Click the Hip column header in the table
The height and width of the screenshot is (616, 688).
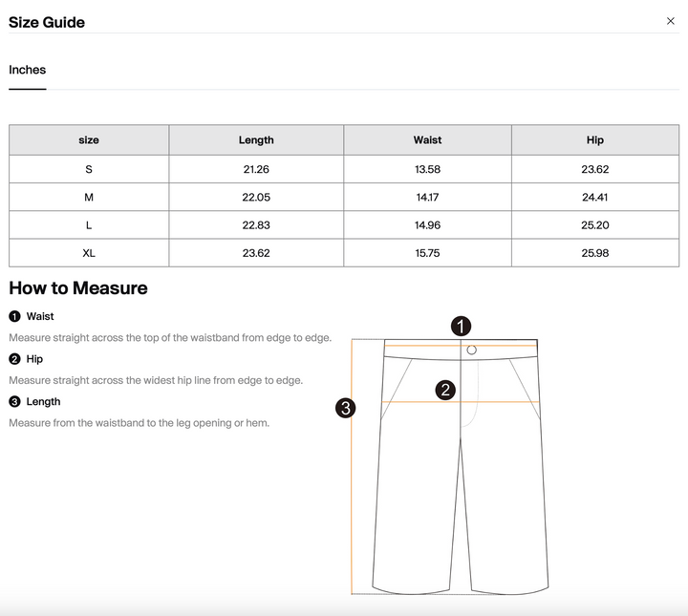595,140
